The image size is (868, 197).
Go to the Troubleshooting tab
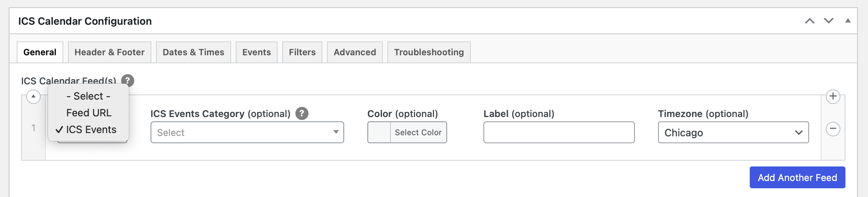[x=429, y=52]
